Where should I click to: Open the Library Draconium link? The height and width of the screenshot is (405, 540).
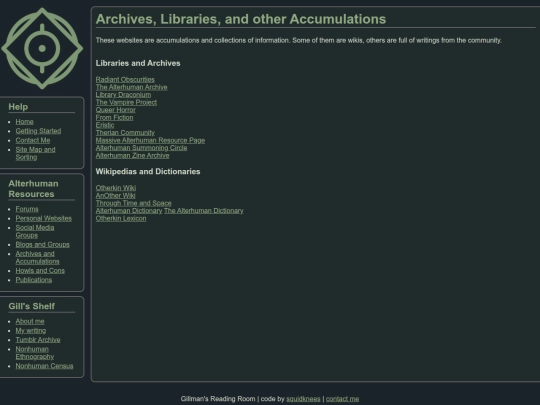pyautogui.click(x=123, y=95)
